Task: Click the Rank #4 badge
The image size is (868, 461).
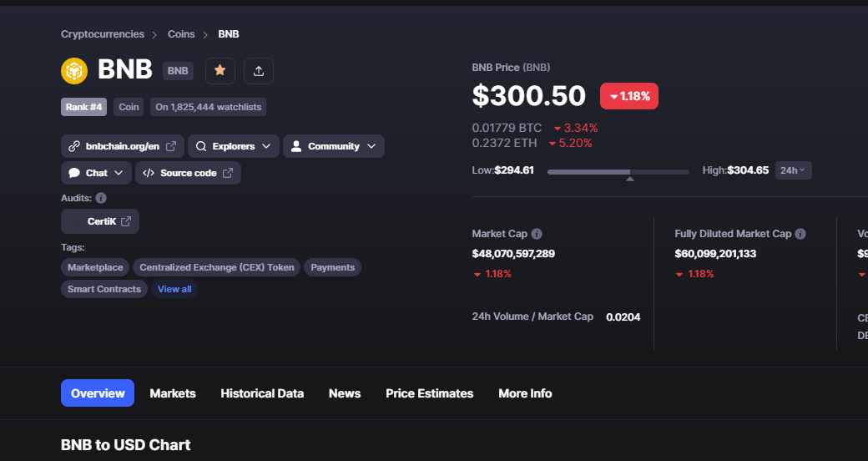Action: pyautogui.click(x=83, y=107)
